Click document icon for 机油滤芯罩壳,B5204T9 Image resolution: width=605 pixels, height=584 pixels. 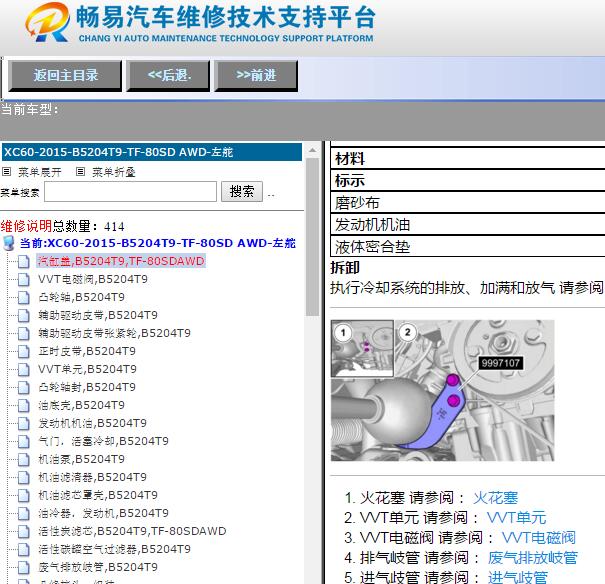[24, 495]
